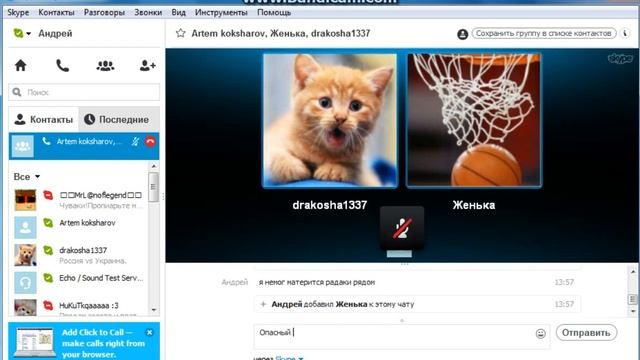Screen dimensions: 640x360
Task: Mark group chat as favorite star
Action: coord(180,33)
